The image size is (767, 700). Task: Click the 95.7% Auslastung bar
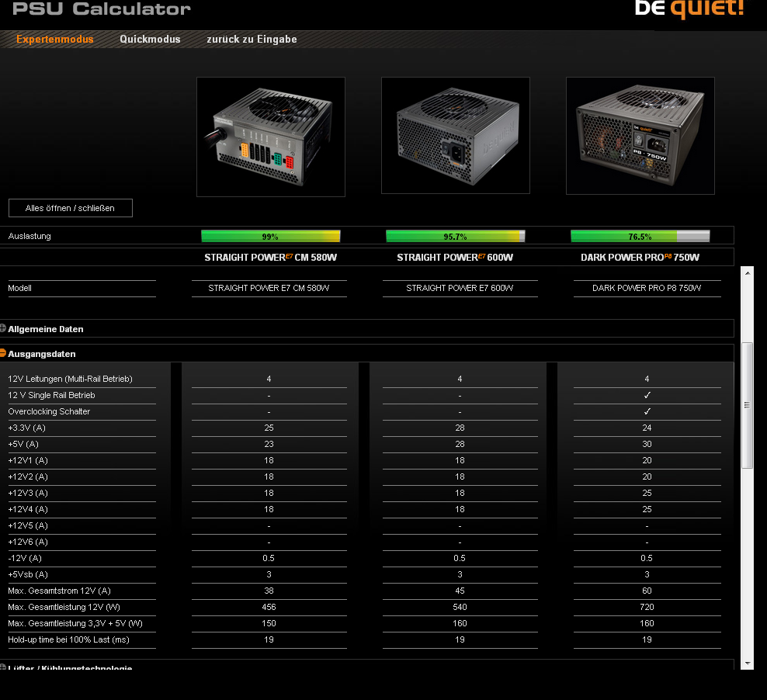(x=456, y=237)
